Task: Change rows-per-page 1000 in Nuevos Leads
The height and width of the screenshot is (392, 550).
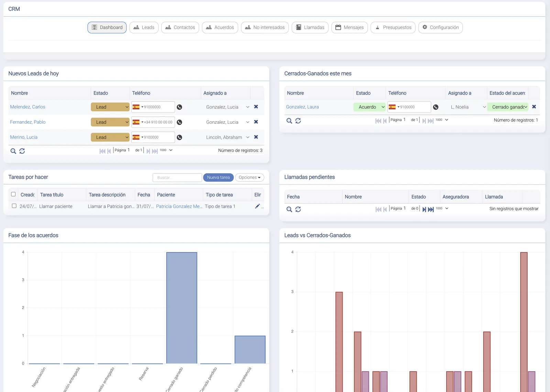Action: [x=166, y=150]
